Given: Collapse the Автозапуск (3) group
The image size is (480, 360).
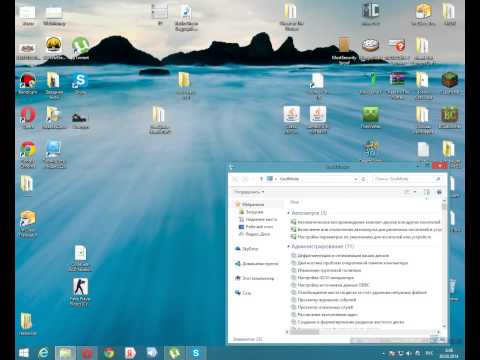Looking at the screenshot, I should tap(289, 213).
